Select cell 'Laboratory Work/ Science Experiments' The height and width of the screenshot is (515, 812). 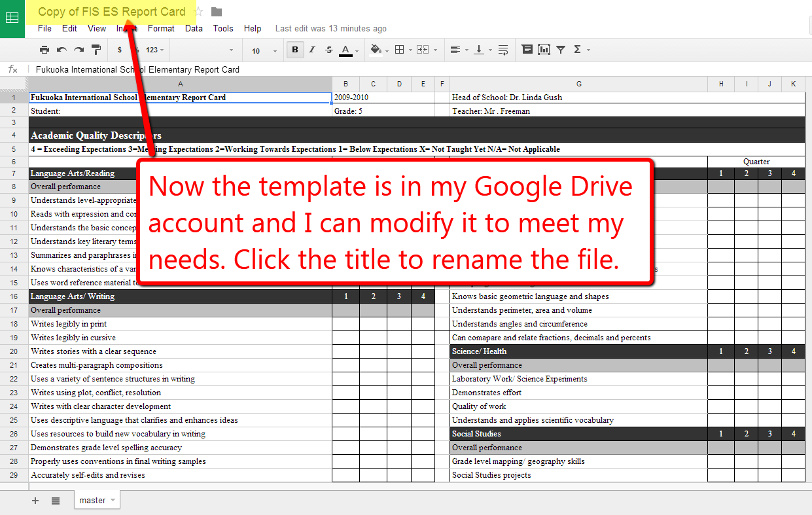579,379
